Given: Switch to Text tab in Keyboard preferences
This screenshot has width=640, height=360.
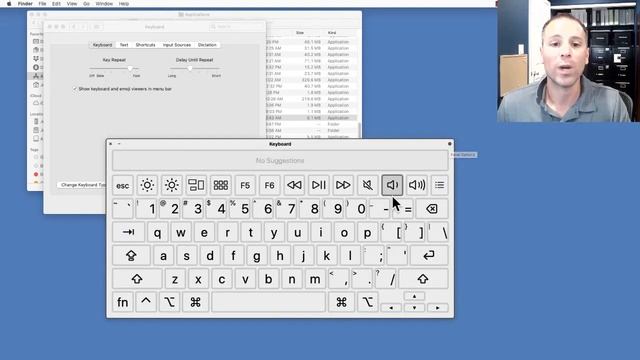Looking at the screenshot, I should pyautogui.click(x=124, y=45).
